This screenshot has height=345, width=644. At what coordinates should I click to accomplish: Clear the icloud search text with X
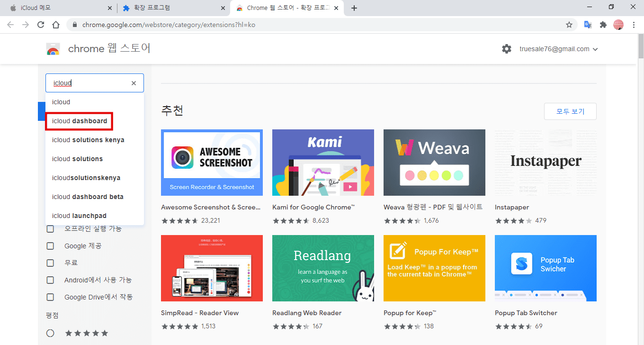pyautogui.click(x=134, y=83)
